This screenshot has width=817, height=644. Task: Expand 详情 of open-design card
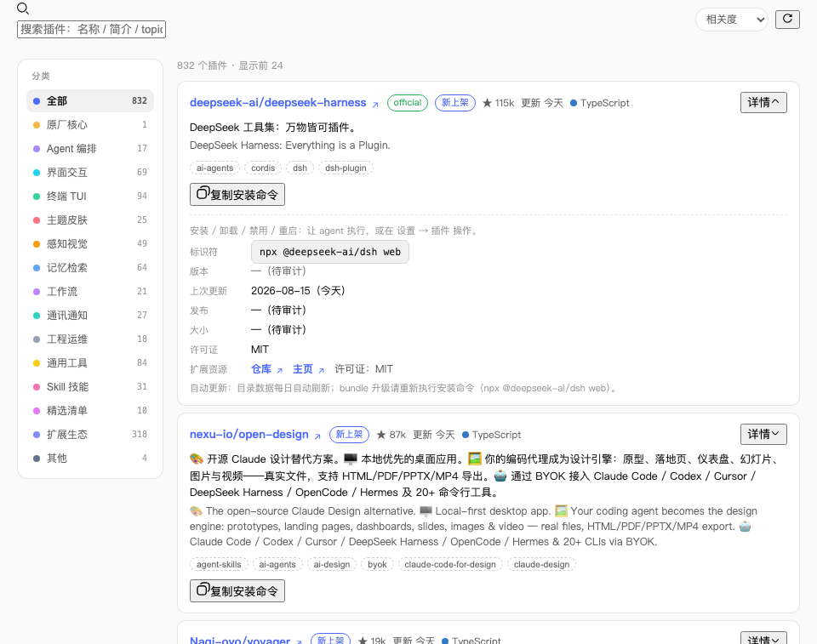point(763,435)
